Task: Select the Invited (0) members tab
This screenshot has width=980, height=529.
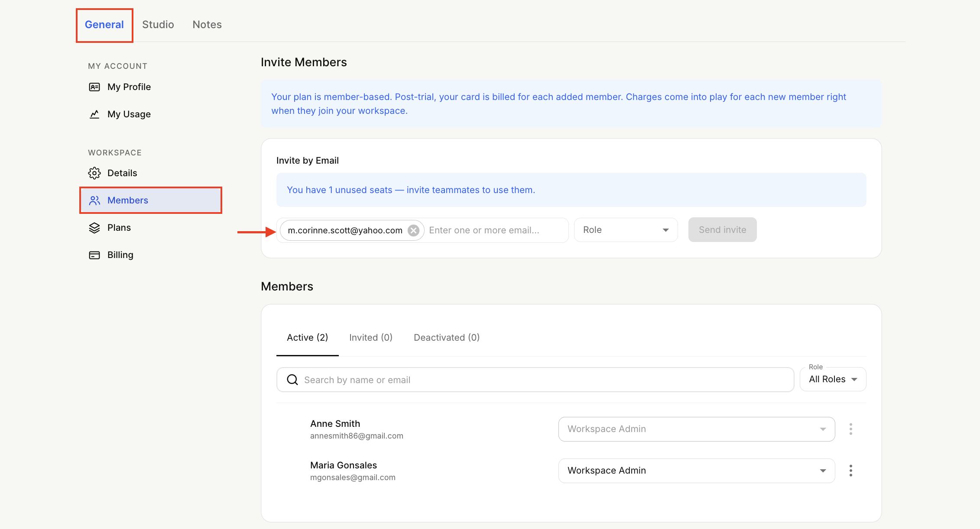Action: pos(371,338)
